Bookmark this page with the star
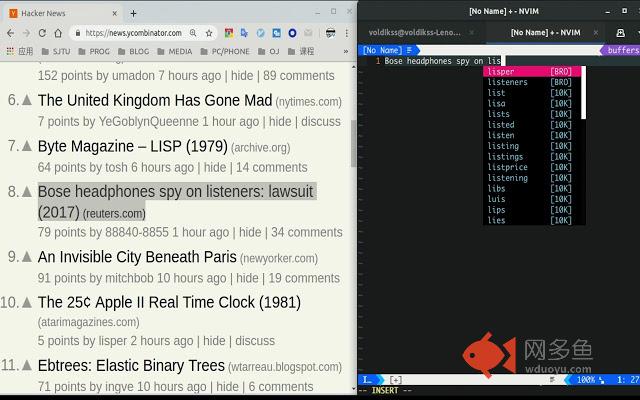 coord(209,33)
